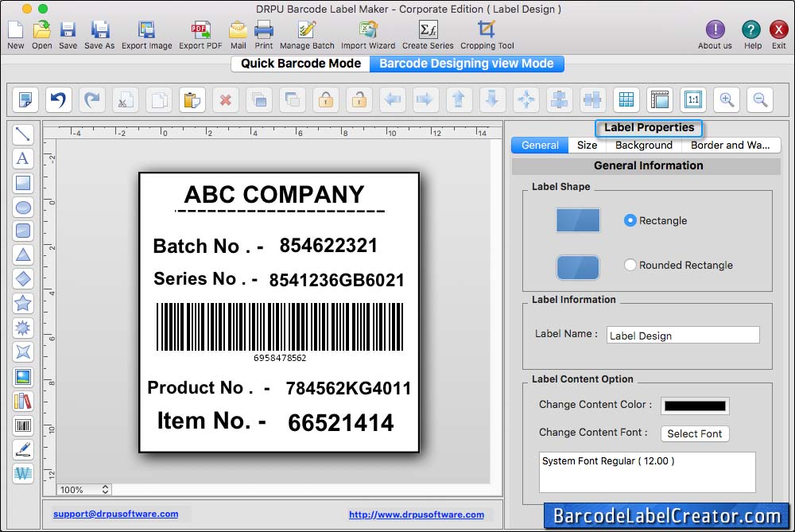The width and height of the screenshot is (795, 532).
Task: Select the Triangle shape tool
Action: (23, 255)
